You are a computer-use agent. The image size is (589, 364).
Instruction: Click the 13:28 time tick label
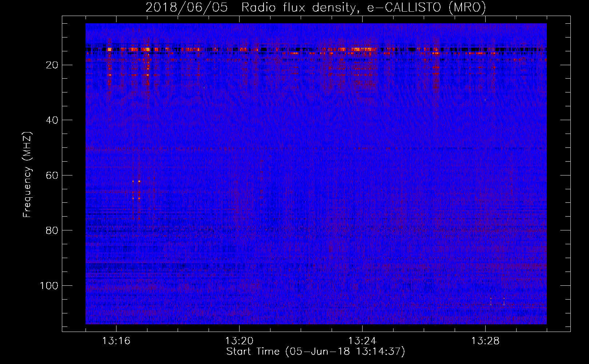click(x=485, y=341)
